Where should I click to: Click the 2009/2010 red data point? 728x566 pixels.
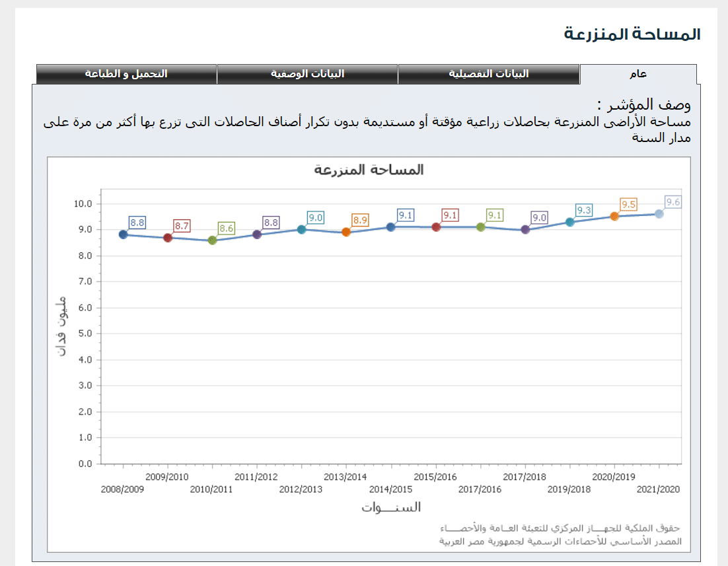(168, 238)
